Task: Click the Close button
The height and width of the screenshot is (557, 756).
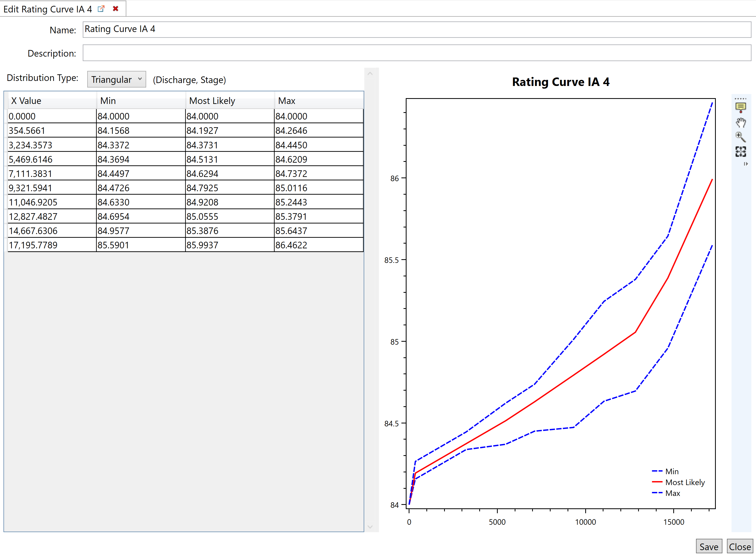Action: 740,546
